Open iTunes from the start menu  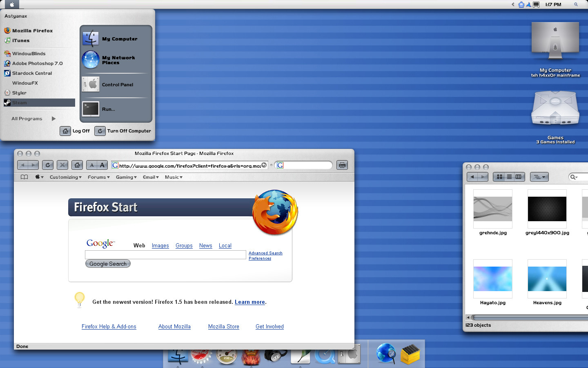pyautogui.click(x=17, y=40)
